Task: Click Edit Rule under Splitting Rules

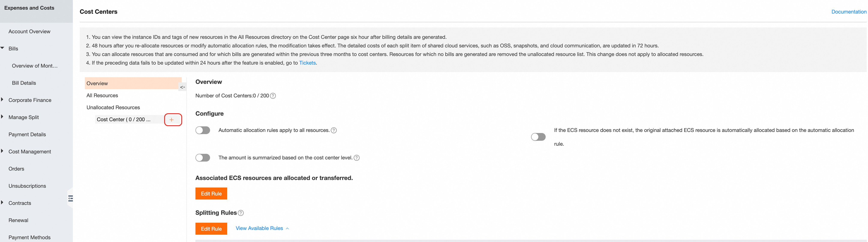Action: (211, 229)
